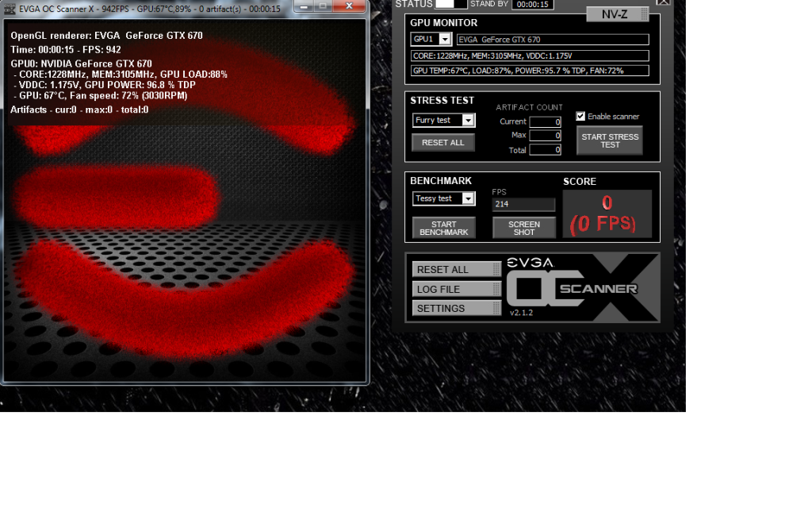
Task: Expand the Tessy test benchmark dropdown
Action: pyautogui.click(x=468, y=198)
